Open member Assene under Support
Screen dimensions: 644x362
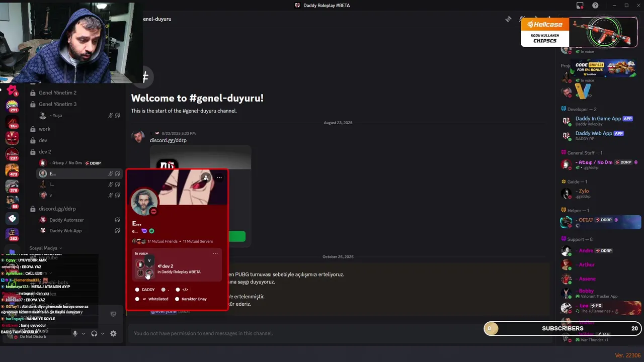(x=600, y=279)
